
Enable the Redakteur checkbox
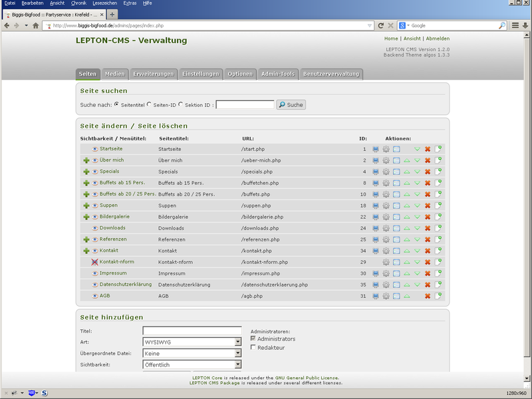[x=253, y=347]
